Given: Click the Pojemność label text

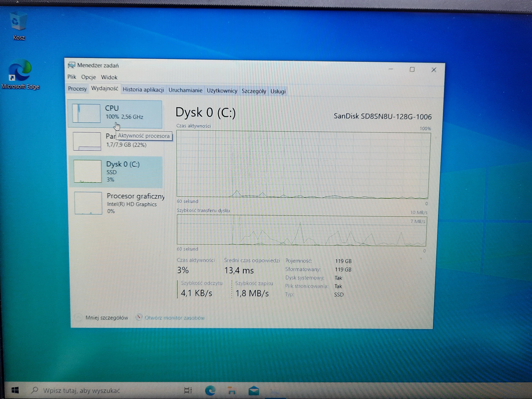Looking at the screenshot, I should 298,261.
